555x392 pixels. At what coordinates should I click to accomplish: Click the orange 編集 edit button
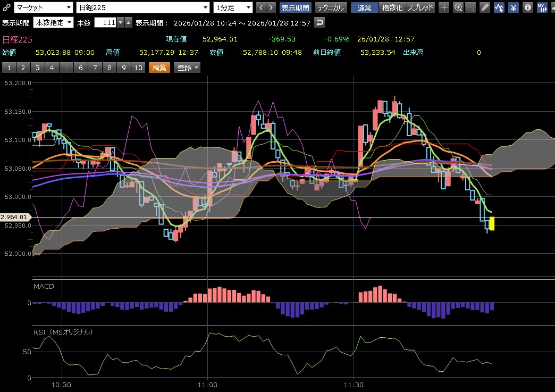pos(159,68)
